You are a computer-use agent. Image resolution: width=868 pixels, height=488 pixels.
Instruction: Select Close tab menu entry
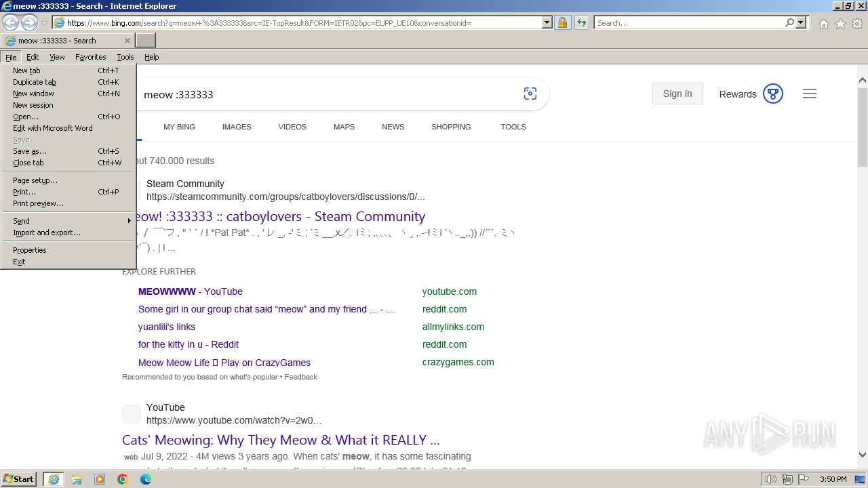[x=68, y=163]
